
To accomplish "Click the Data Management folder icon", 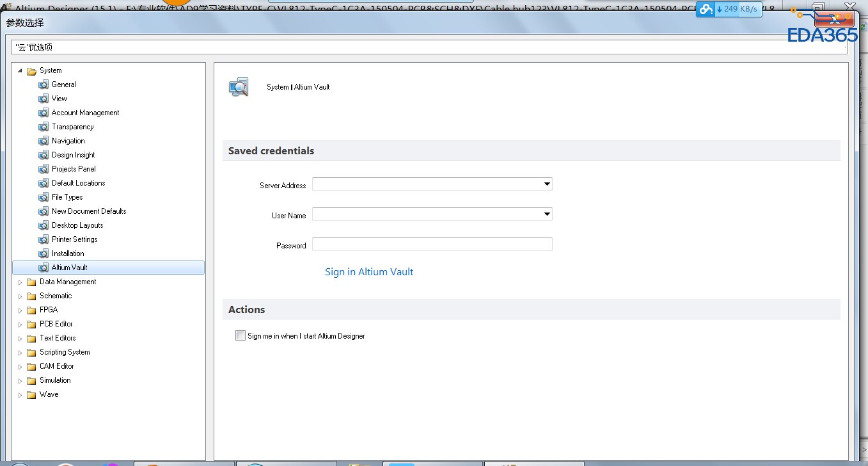I will point(31,282).
